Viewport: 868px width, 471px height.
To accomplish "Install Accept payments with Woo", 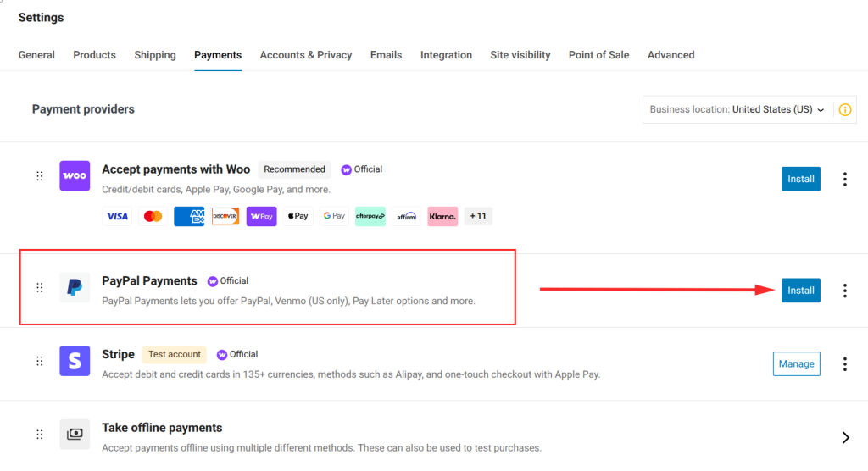I will 801,179.
